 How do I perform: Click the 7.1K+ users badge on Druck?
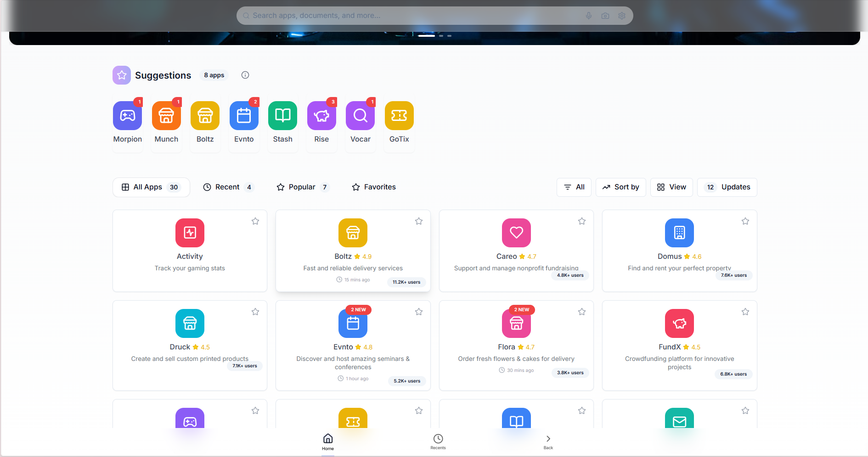245,366
